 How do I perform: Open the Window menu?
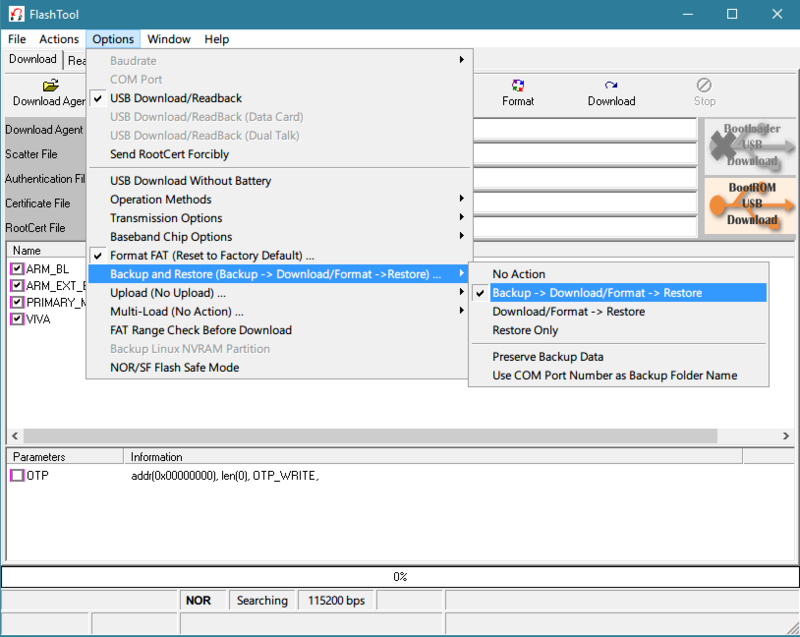[168, 39]
